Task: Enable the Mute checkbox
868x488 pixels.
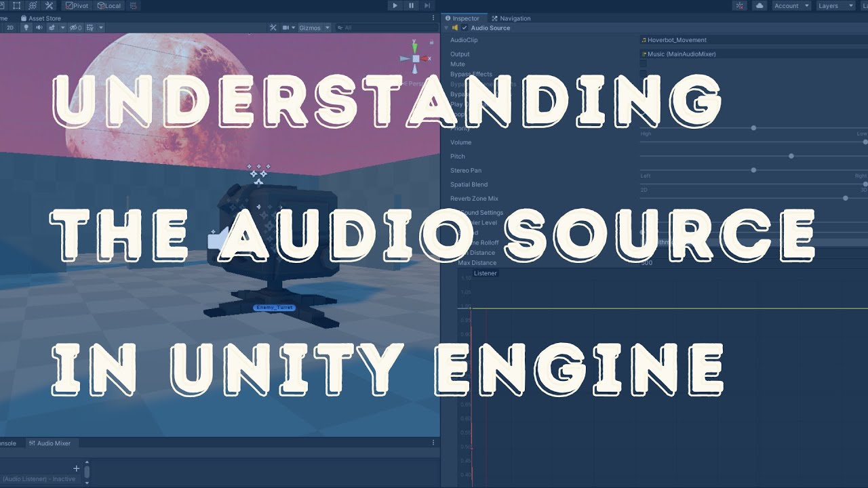Action: pos(644,64)
